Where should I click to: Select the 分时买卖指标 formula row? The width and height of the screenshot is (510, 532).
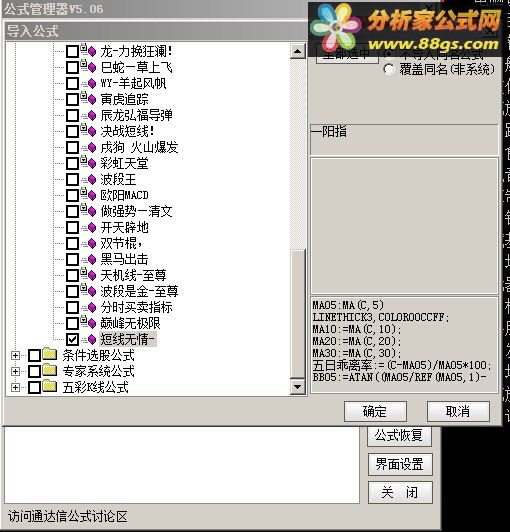[136, 307]
